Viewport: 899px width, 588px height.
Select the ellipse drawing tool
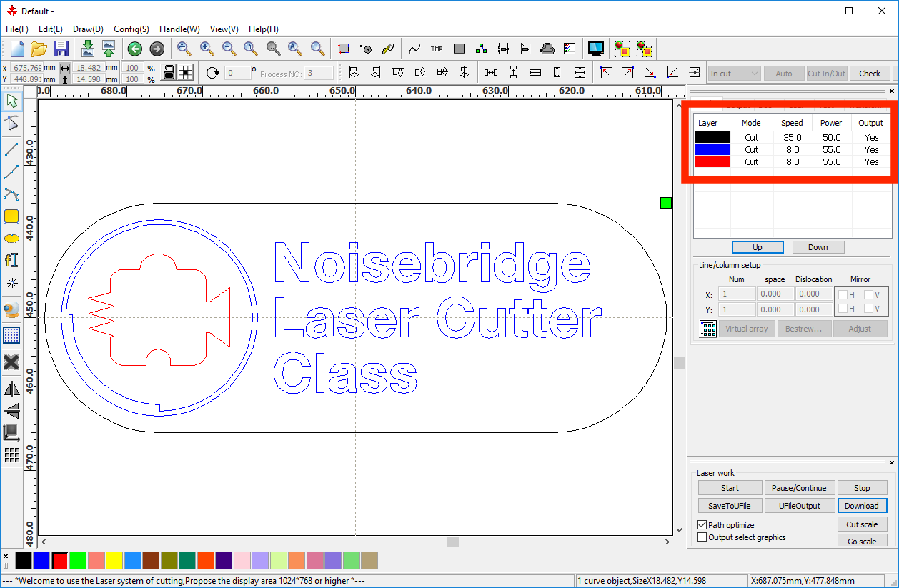click(11, 238)
